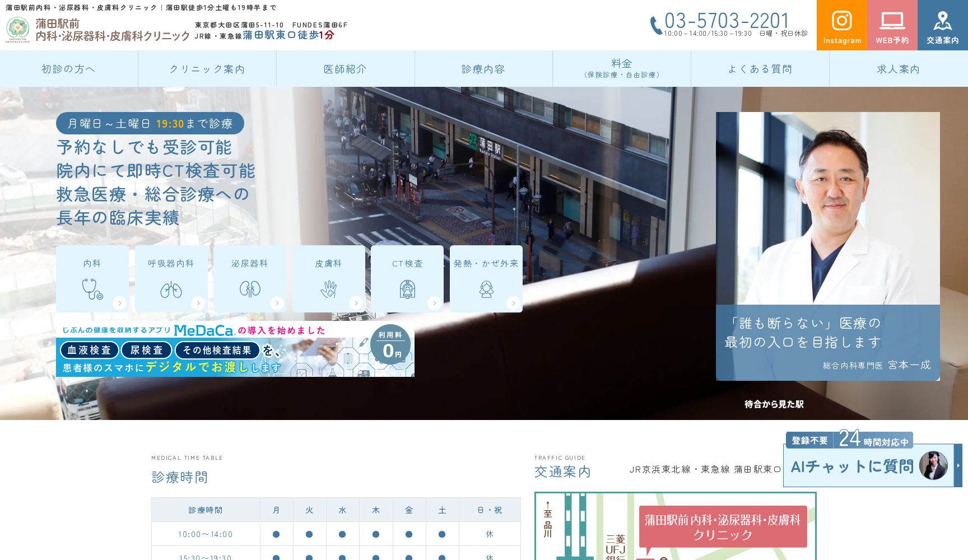The image size is (968, 560).
Task: Click the 蒲田駅前クリニック marker on the map
Action: 723,526
